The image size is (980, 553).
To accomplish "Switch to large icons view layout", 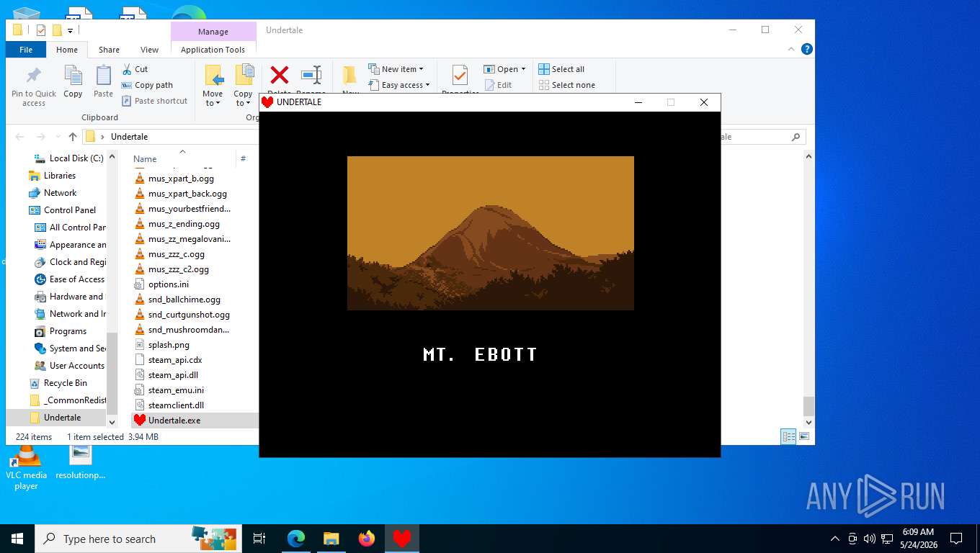I will 804,436.
